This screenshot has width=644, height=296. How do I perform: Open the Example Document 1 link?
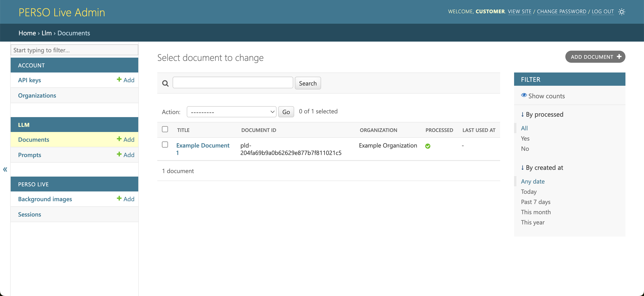(x=203, y=145)
